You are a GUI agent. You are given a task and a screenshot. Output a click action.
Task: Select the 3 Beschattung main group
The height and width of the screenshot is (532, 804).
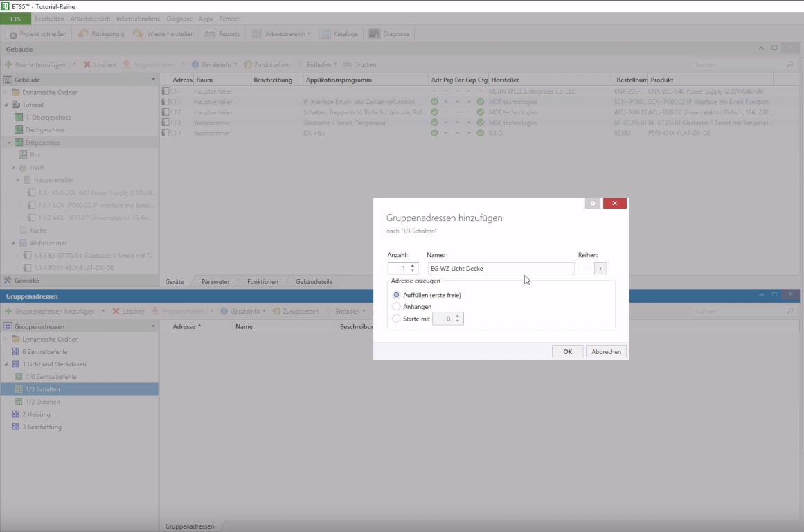point(42,427)
